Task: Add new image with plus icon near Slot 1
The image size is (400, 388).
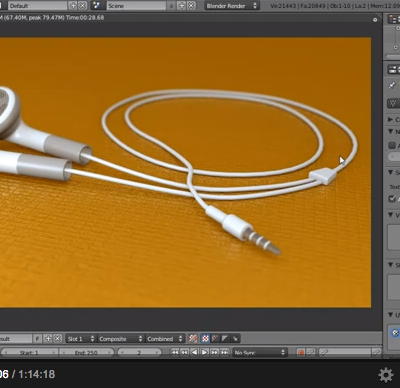Action: click(x=48, y=339)
